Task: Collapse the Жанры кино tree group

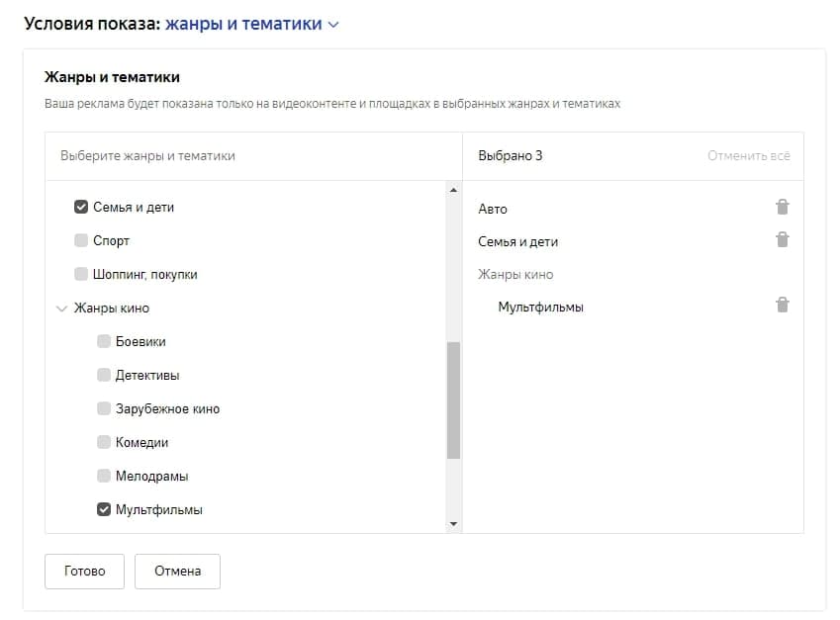Action: tap(62, 309)
